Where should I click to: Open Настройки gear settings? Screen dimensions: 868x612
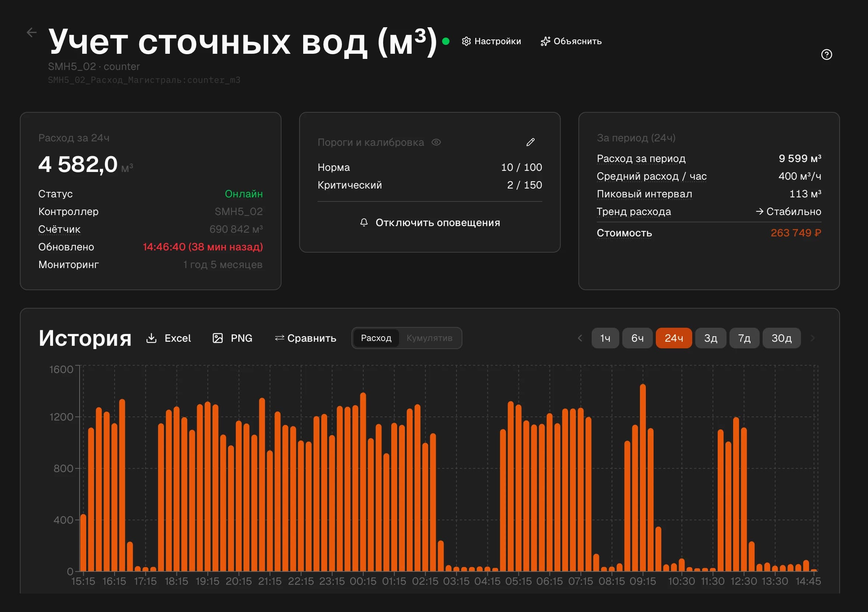[491, 41]
